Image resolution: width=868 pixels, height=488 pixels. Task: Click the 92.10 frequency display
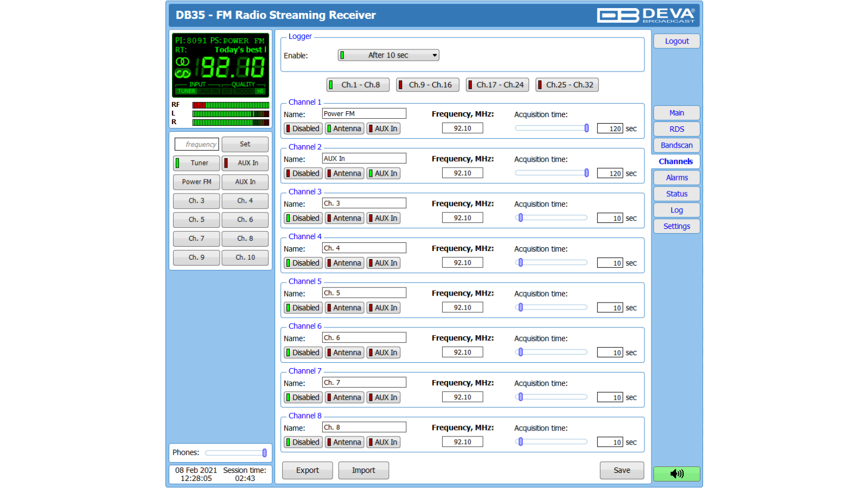click(232, 68)
